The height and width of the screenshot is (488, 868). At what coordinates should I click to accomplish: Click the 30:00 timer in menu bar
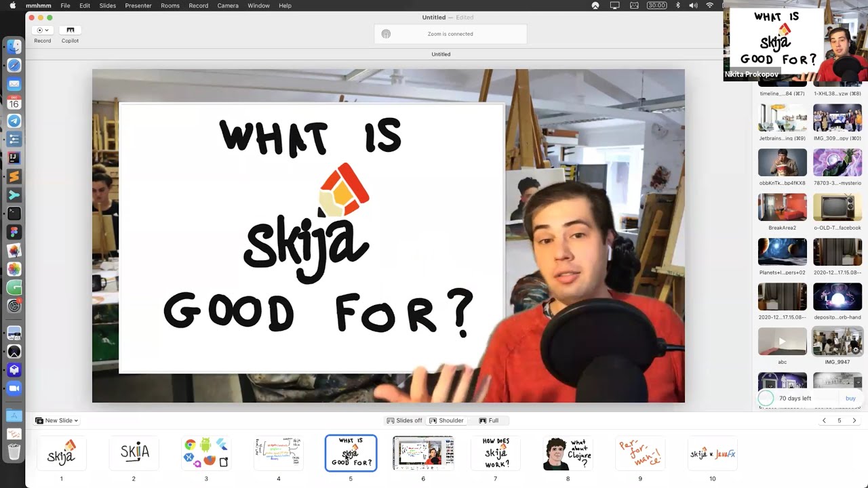tap(656, 5)
